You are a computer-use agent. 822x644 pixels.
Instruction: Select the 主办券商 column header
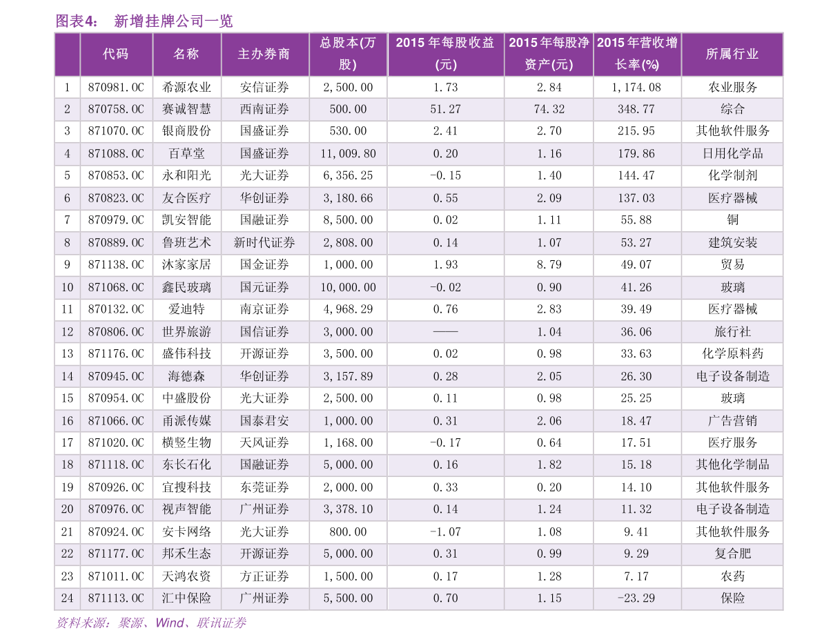[x=264, y=54]
